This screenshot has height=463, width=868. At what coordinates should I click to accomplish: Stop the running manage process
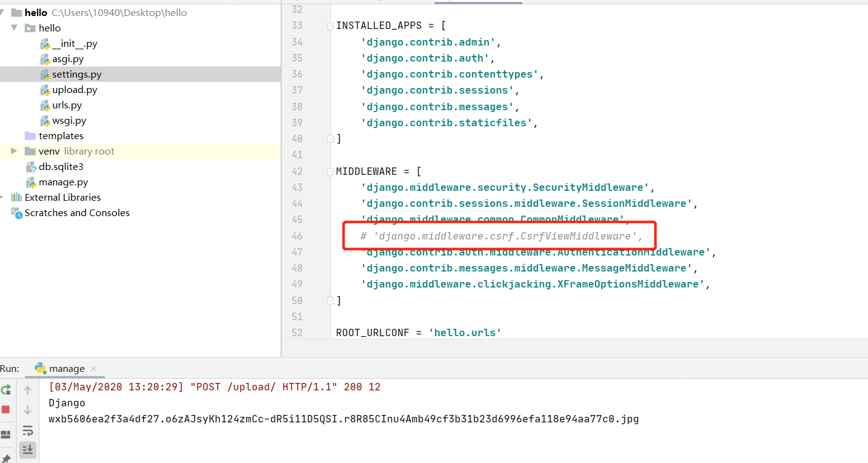coord(6,409)
